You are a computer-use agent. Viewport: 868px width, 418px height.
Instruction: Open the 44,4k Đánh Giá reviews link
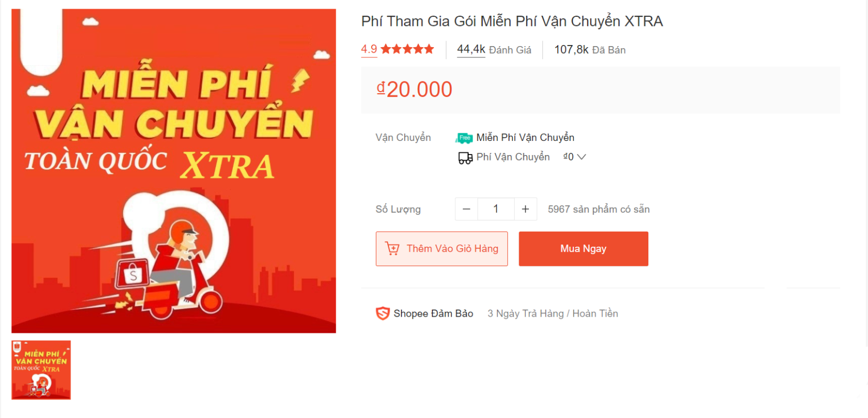[494, 50]
